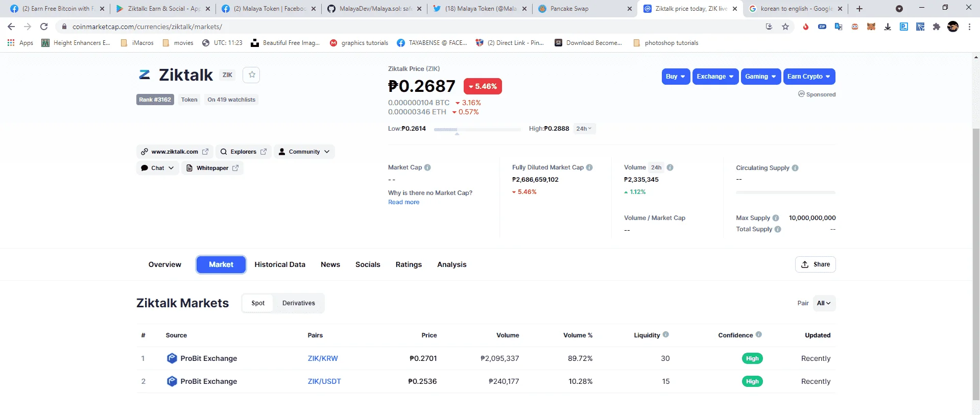The width and height of the screenshot is (980, 415).
Task: Go back with the browser back arrow
Action: (11, 27)
